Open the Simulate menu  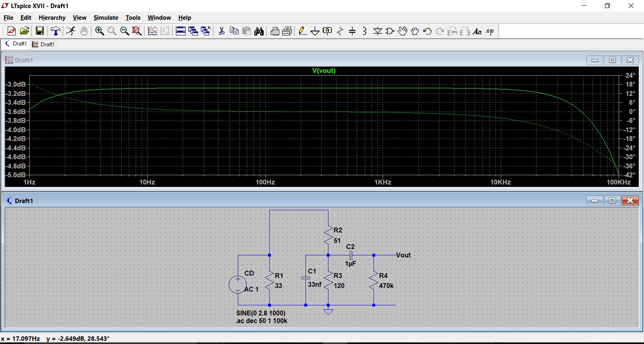click(x=106, y=18)
